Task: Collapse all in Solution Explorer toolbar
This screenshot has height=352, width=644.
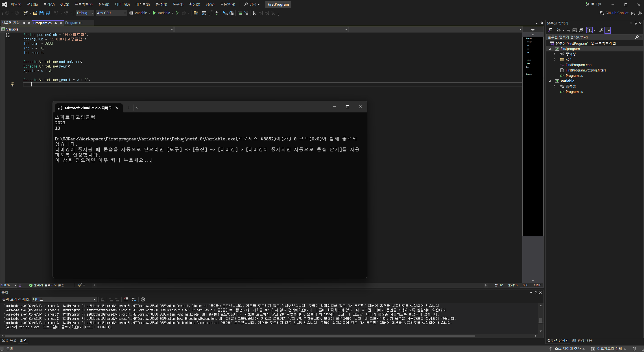Action: (574, 30)
